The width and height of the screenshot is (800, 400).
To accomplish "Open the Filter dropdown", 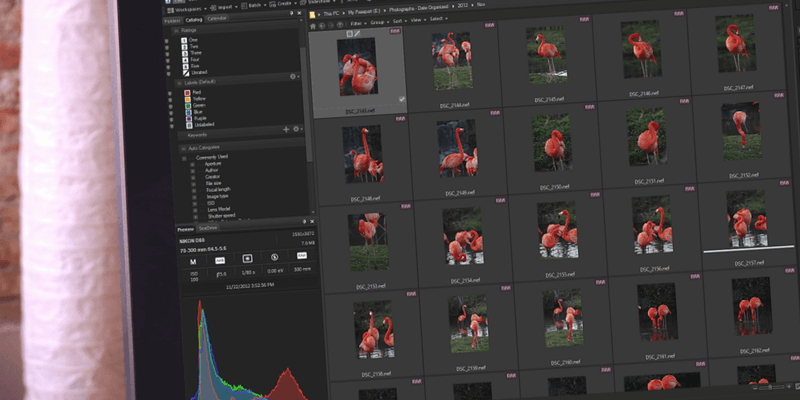I will point(358,23).
